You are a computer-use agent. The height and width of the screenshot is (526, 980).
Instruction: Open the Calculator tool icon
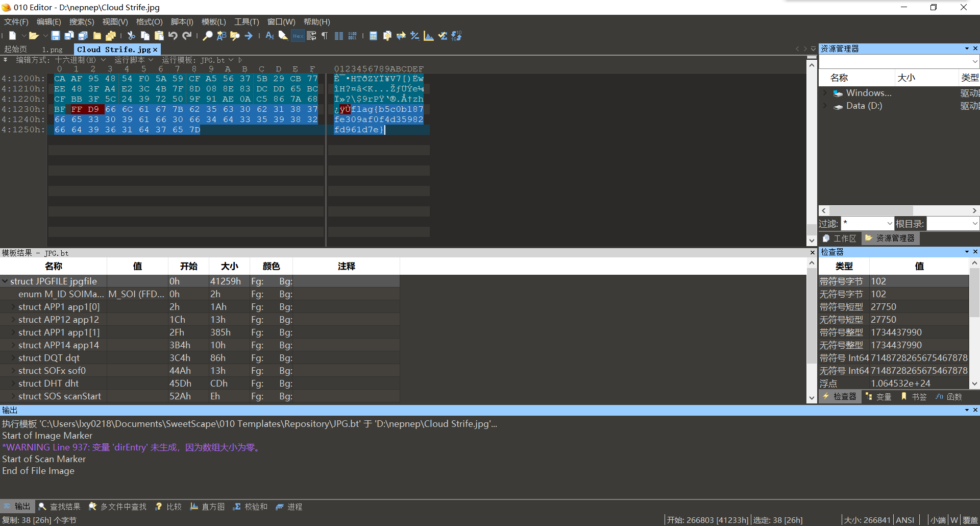pyautogui.click(x=373, y=36)
